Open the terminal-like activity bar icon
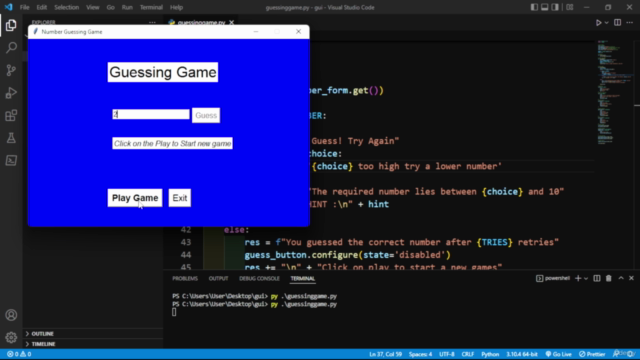This screenshot has height=360, width=640. point(11,160)
